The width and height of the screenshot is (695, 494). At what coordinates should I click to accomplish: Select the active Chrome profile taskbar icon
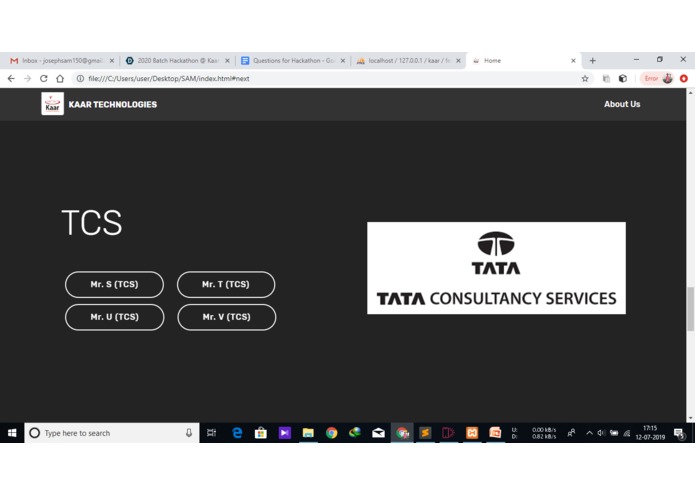click(402, 433)
